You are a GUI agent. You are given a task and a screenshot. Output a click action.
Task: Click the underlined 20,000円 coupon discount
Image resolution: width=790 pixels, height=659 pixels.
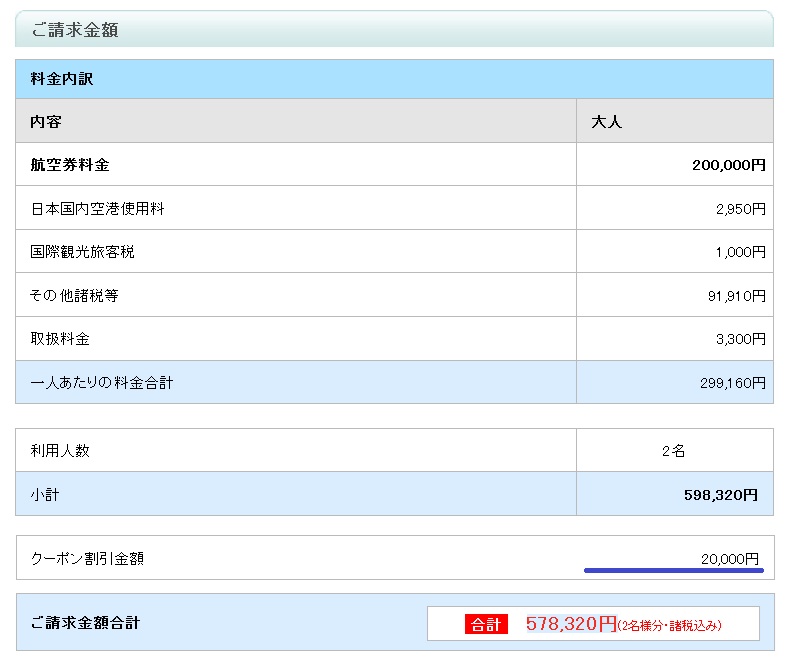729,559
